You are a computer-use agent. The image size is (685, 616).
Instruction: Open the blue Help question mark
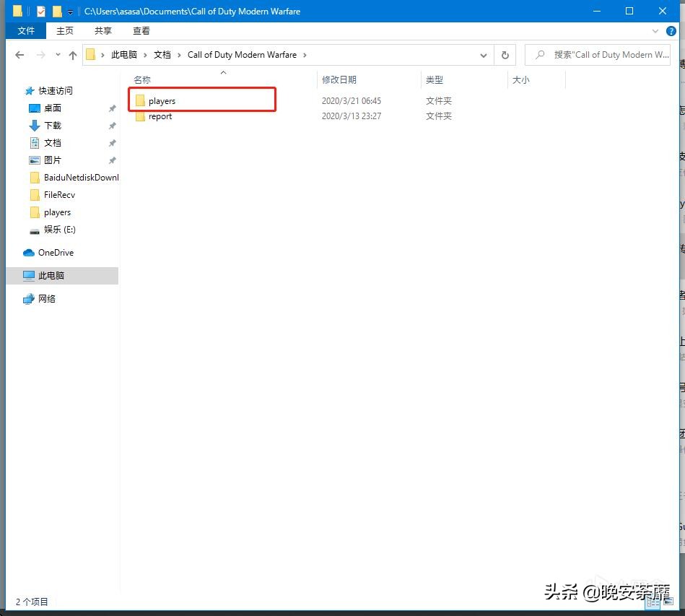pos(671,31)
